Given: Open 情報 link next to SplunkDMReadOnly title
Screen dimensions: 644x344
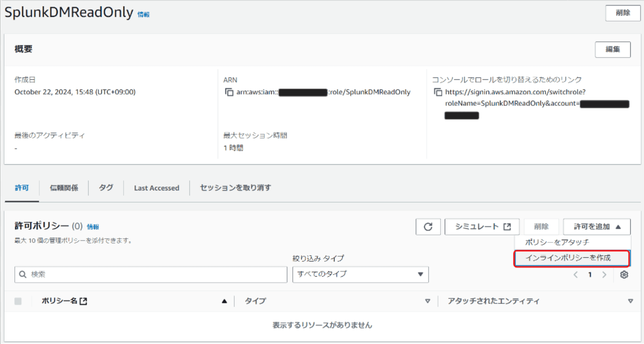Looking at the screenshot, I should 144,14.
